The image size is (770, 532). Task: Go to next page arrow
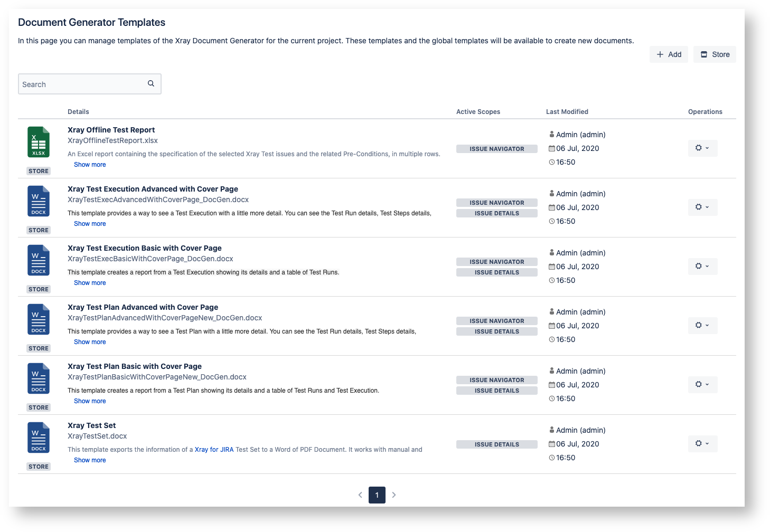coord(394,495)
